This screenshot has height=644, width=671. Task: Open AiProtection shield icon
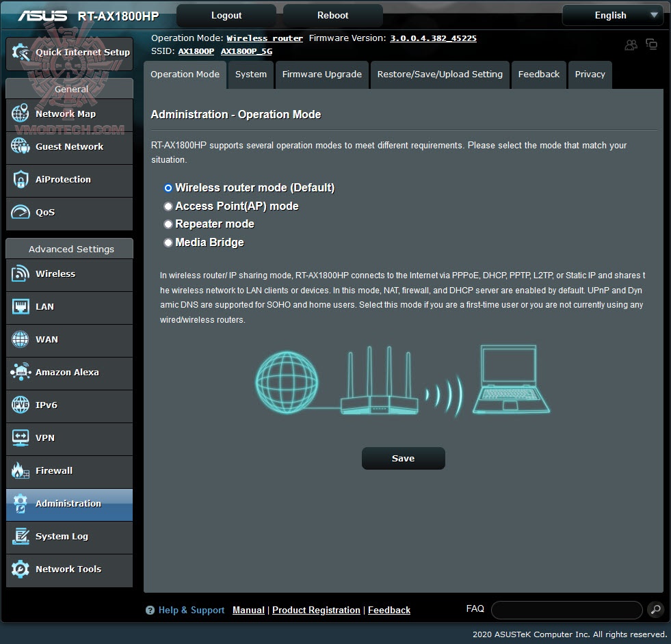click(20, 179)
